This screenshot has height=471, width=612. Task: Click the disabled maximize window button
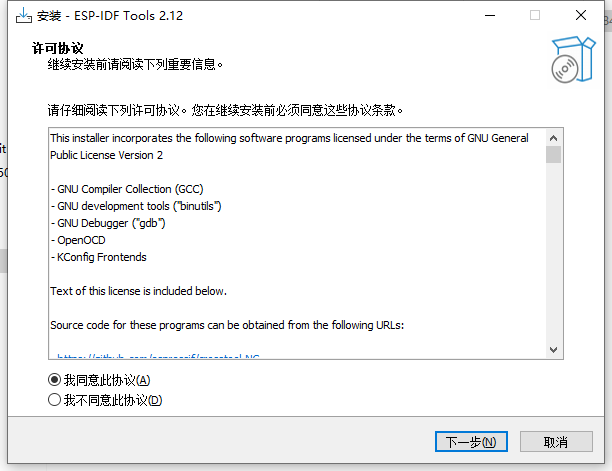535,16
